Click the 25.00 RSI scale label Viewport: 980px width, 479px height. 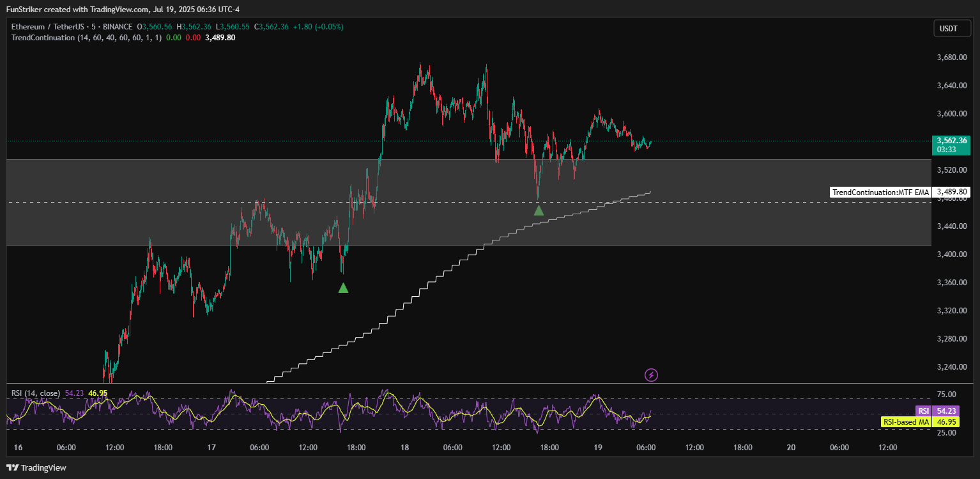(x=947, y=433)
